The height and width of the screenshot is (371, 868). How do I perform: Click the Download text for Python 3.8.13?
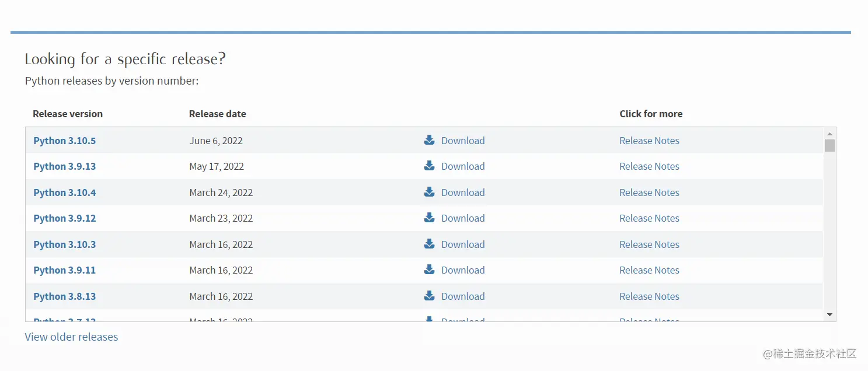click(x=463, y=296)
